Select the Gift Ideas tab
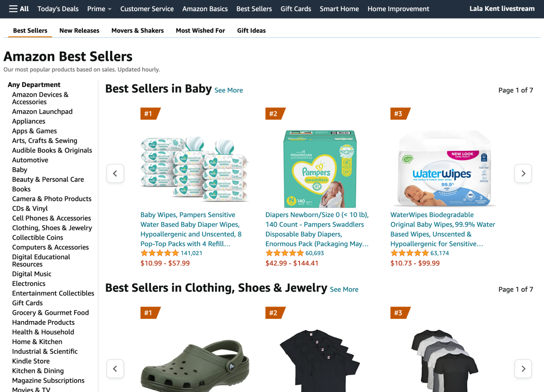Viewport: 544px width, 392px height. (251, 30)
